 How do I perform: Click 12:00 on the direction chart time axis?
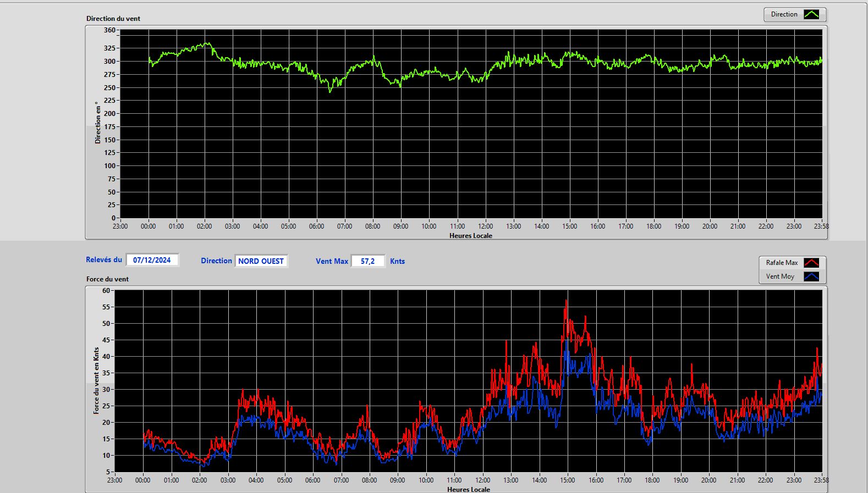[x=485, y=226]
